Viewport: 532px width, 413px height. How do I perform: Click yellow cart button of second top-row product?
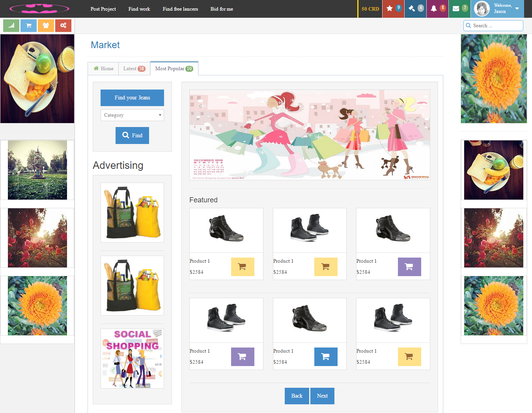click(x=326, y=267)
